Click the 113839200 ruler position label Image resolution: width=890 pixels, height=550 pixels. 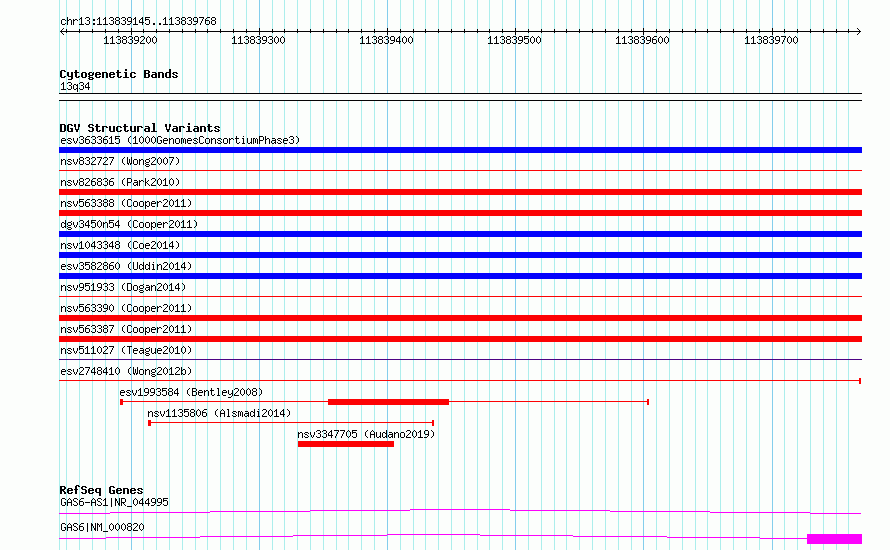click(130, 40)
